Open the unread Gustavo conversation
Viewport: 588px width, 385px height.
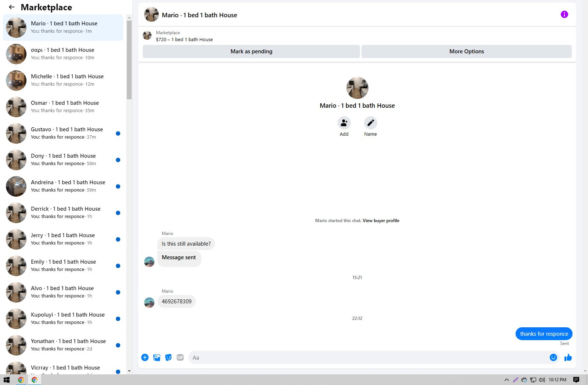(63, 133)
